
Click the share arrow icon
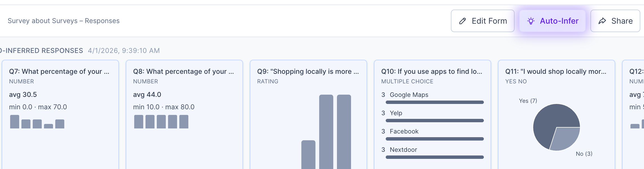click(x=602, y=21)
